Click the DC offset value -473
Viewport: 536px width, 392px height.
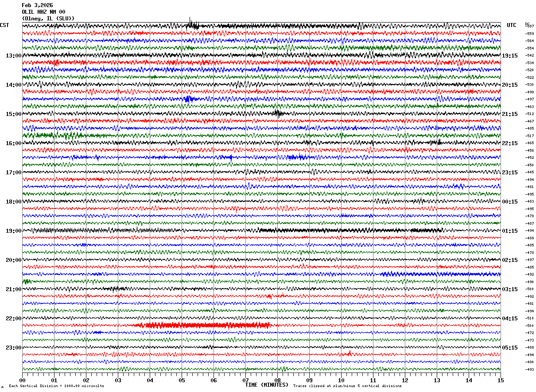[x=529, y=340]
